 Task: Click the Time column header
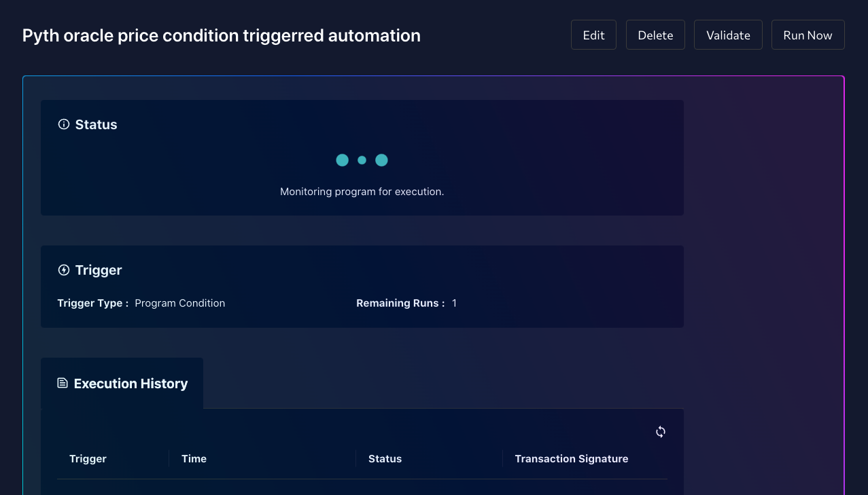194,458
